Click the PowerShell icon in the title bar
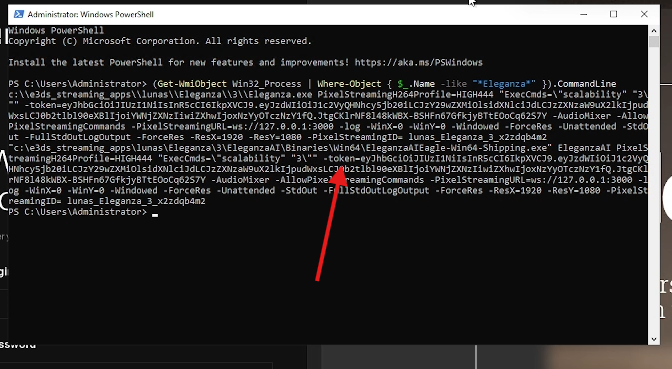 [x=18, y=14]
